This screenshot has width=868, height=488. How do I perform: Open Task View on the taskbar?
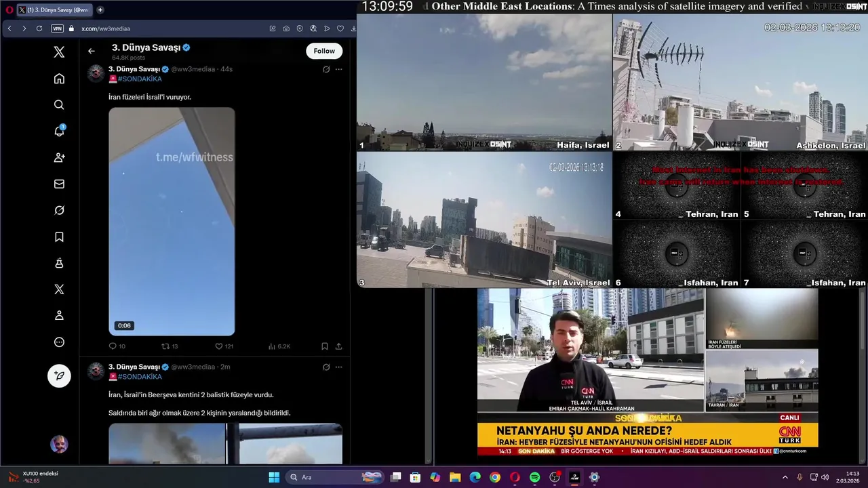click(x=396, y=477)
